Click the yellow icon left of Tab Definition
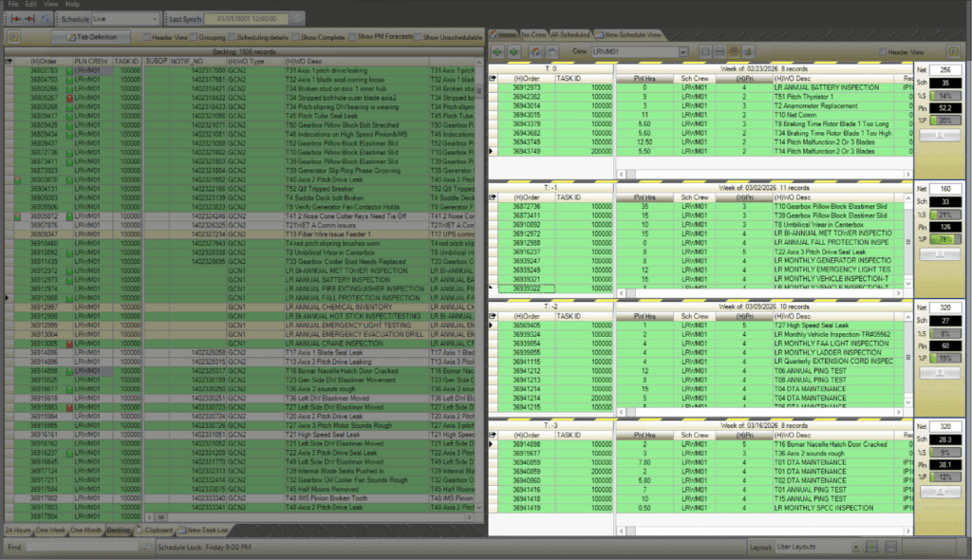The height and width of the screenshot is (560, 972). point(14,36)
